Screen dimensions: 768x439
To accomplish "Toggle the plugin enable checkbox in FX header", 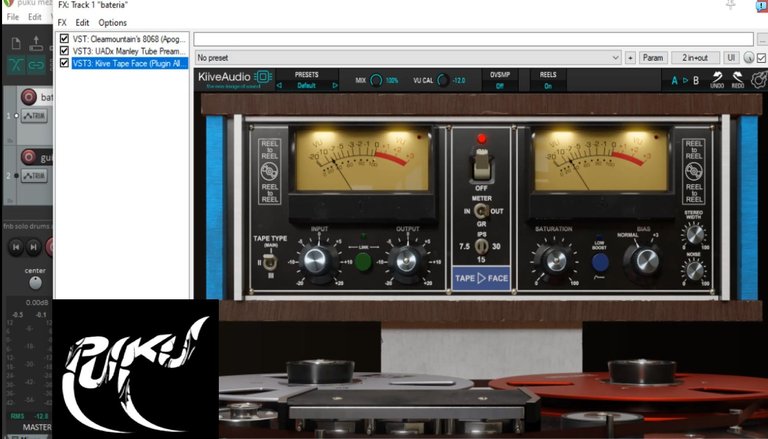I will [x=761, y=58].
